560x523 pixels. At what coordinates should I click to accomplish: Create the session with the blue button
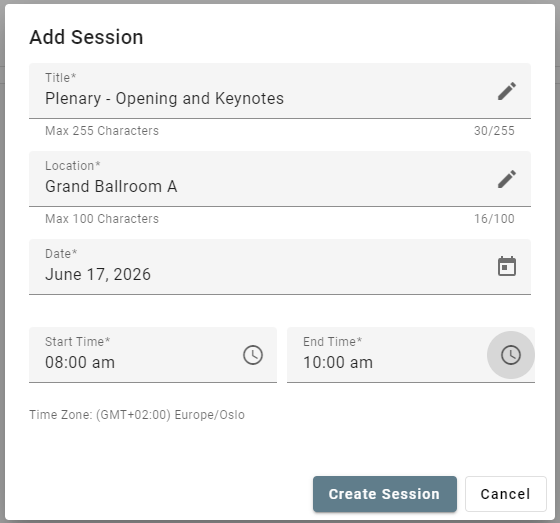pos(385,494)
